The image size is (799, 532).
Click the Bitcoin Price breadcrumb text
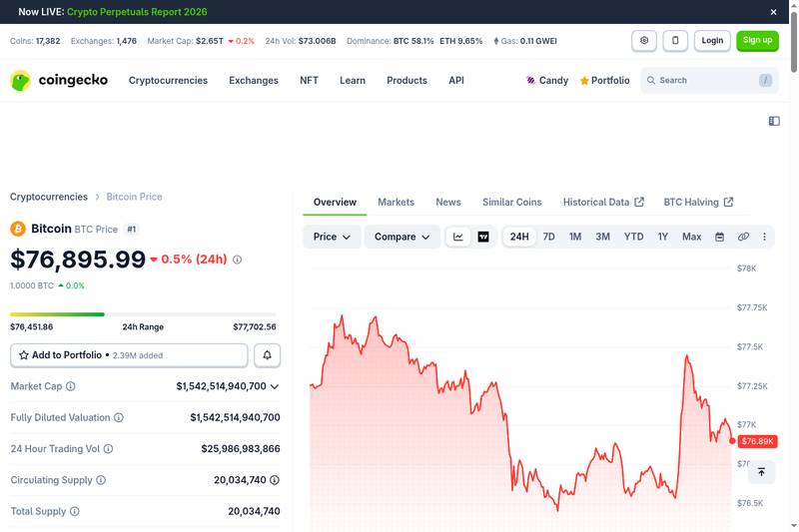[134, 197]
